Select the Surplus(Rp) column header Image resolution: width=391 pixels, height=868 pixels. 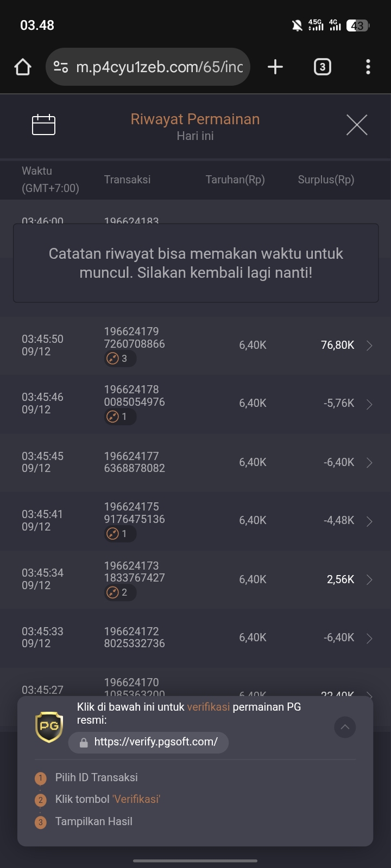pyautogui.click(x=326, y=180)
